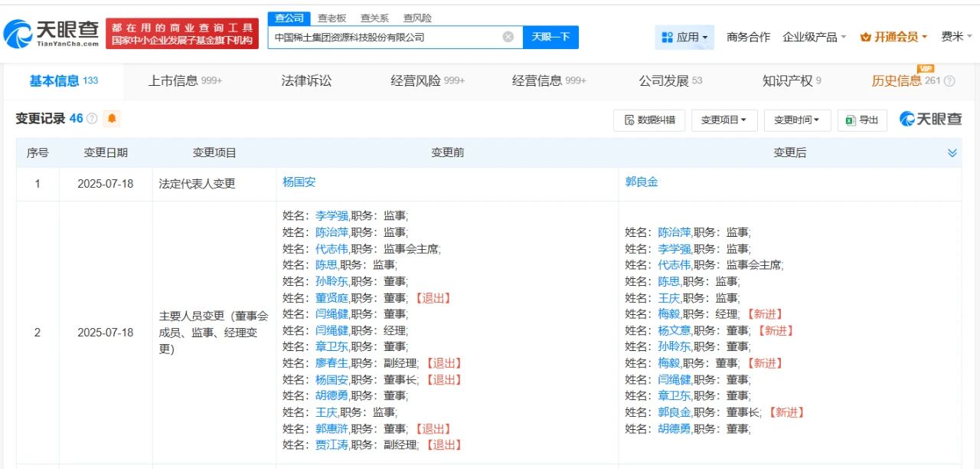Click the Excel icon in the 导出 button
The height and width of the screenshot is (469, 980).
tap(850, 120)
